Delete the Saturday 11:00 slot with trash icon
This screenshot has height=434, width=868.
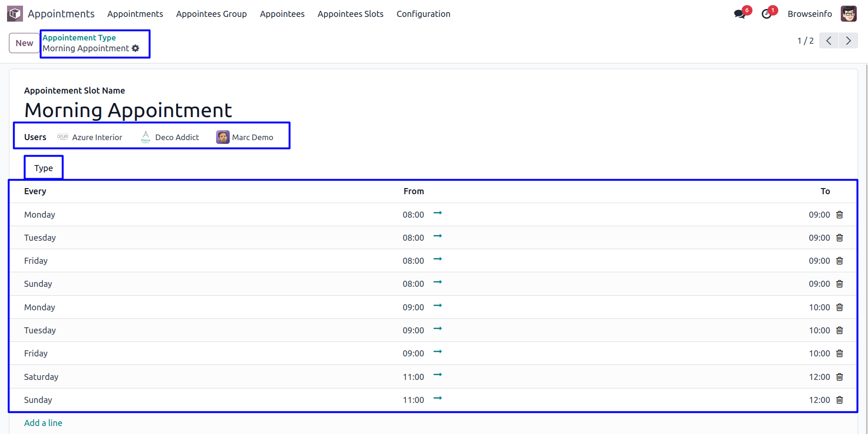[839, 377]
